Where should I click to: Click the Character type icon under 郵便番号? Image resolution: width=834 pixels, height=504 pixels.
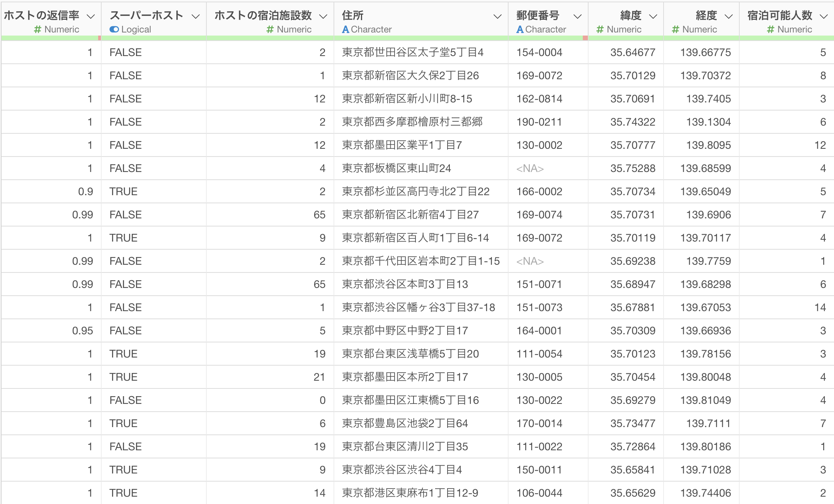[520, 29]
